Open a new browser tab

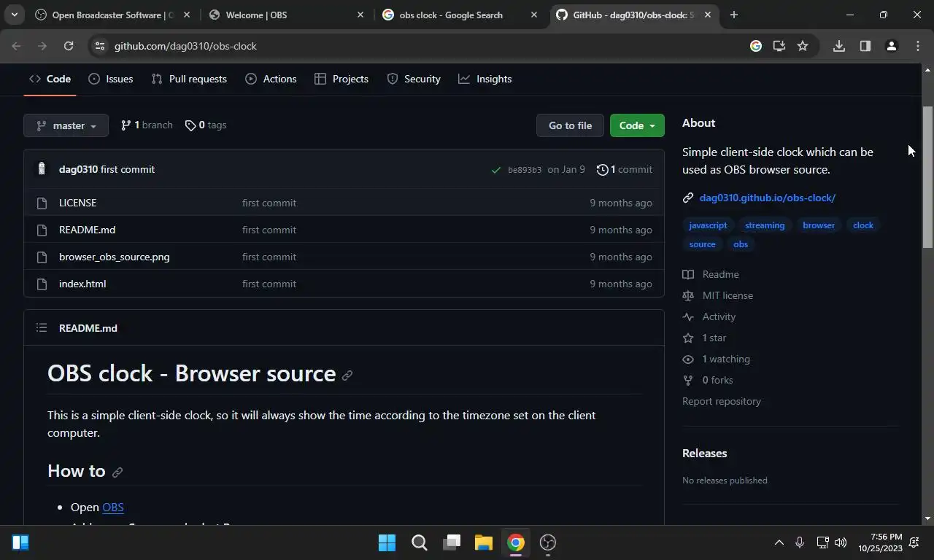click(734, 15)
